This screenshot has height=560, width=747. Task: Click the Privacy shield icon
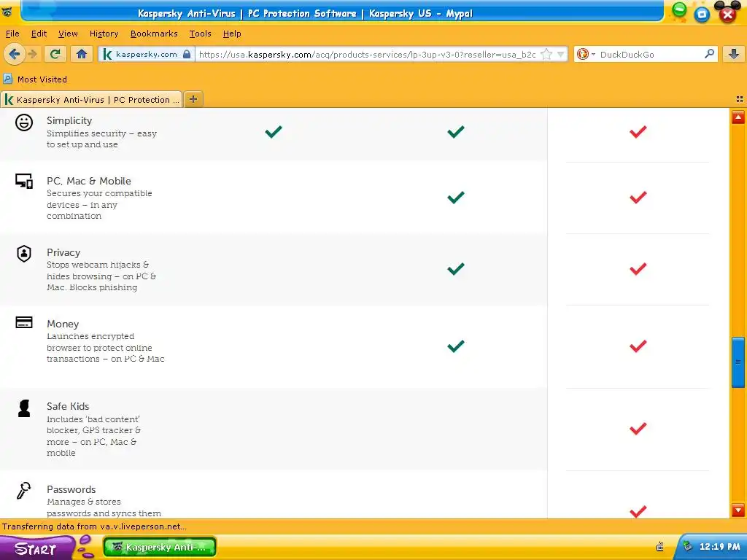pyautogui.click(x=24, y=253)
